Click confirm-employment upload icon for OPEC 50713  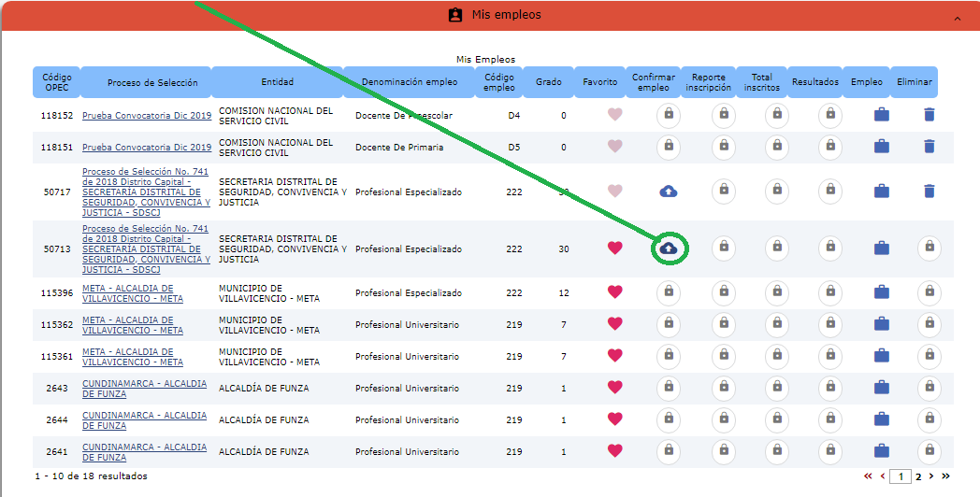click(669, 248)
